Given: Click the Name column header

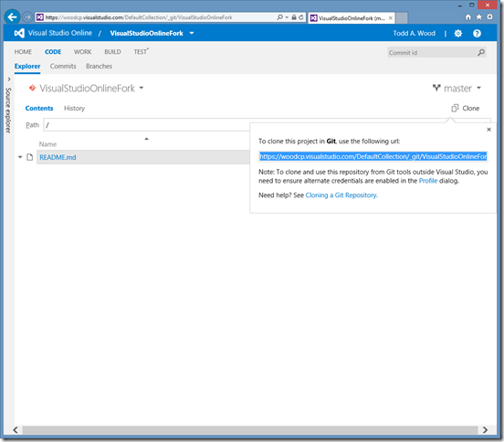Looking at the screenshot, I should click(x=47, y=144).
